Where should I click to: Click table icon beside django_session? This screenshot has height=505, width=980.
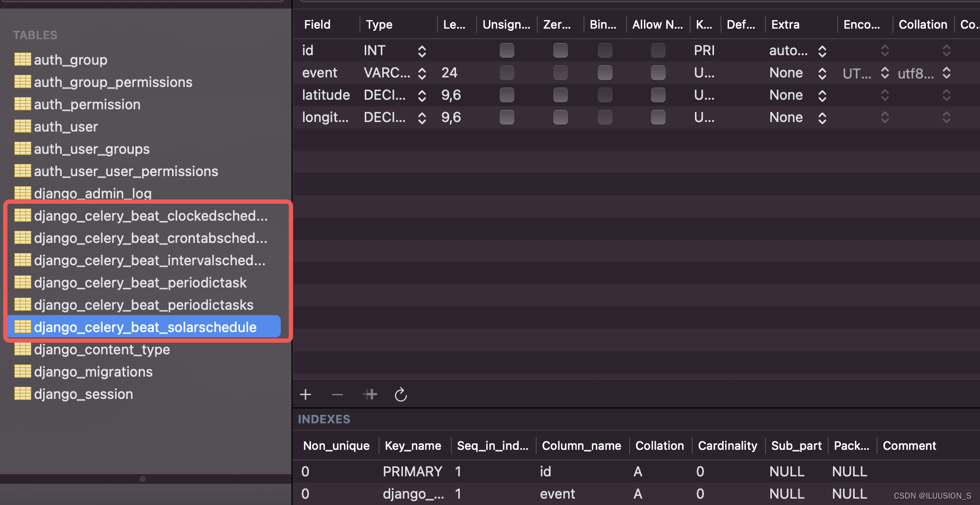click(22, 394)
